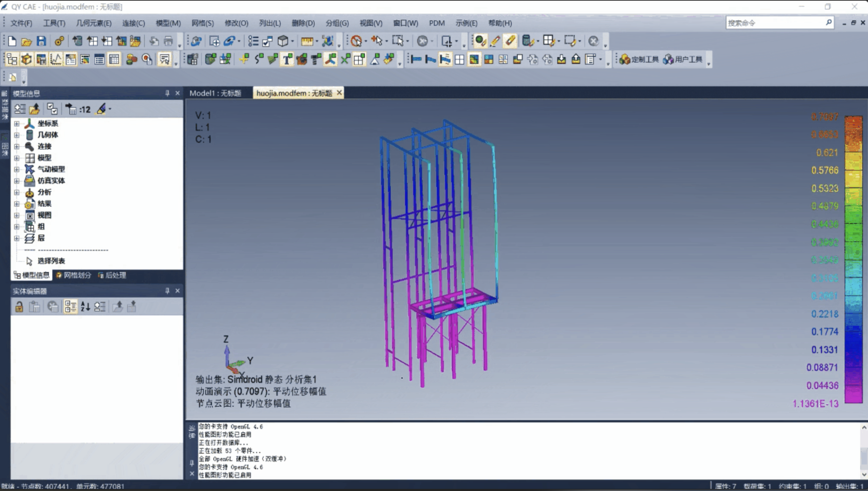The image size is (868, 491).
Task: Pin the 实体编辑器 panel
Action: (167, 291)
